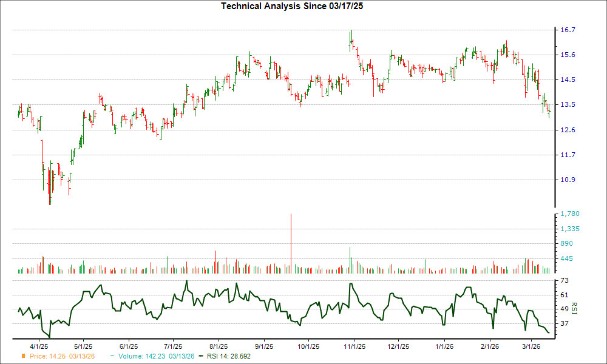The width and height of the screenshot is (607, 364).
Task: Click the 4/1/25 date on the x-axis
Action: (x=39, y=347)
